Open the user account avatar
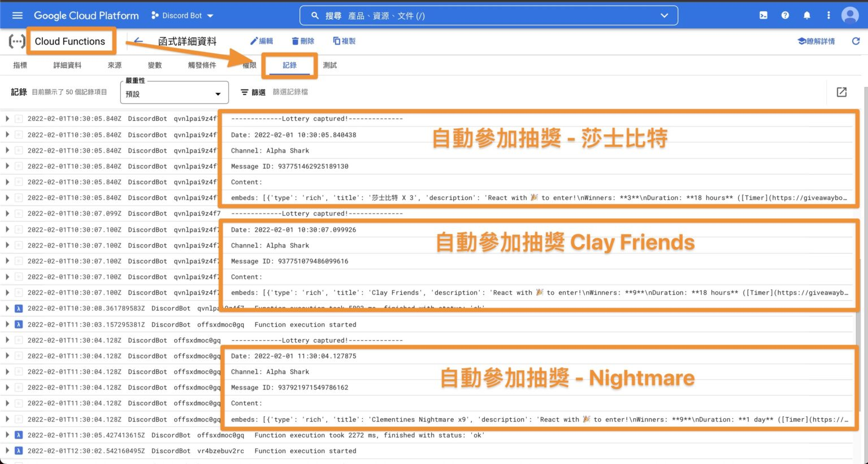Screen dimensions: 868x464 point(850,15)
